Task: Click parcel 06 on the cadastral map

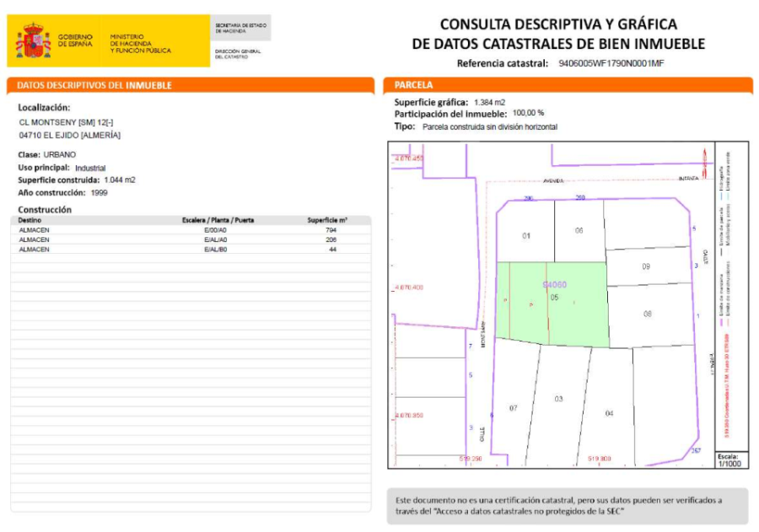Action: (579, 230)
